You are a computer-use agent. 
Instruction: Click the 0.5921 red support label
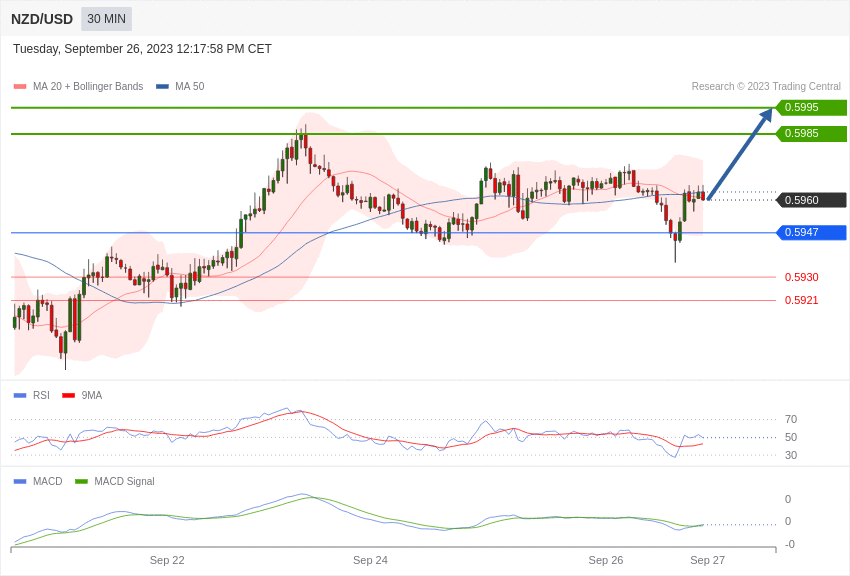[802, 300]
